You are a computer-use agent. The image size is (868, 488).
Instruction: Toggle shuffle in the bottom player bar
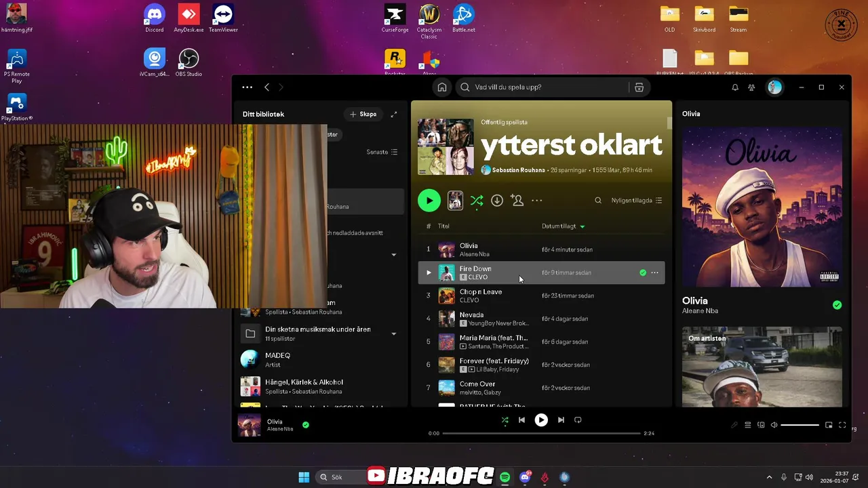[x=505, y=420]
